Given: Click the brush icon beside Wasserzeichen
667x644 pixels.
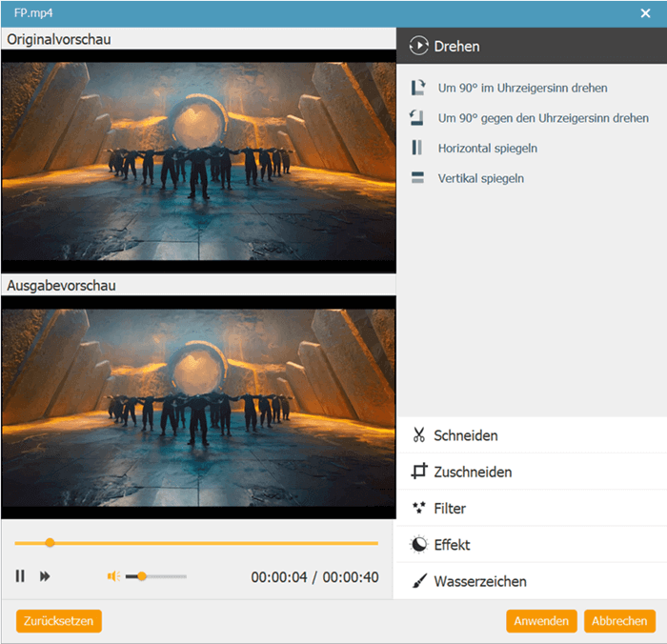Looking at the screenshot, I should pyautogui.click(x=419, y=581).
